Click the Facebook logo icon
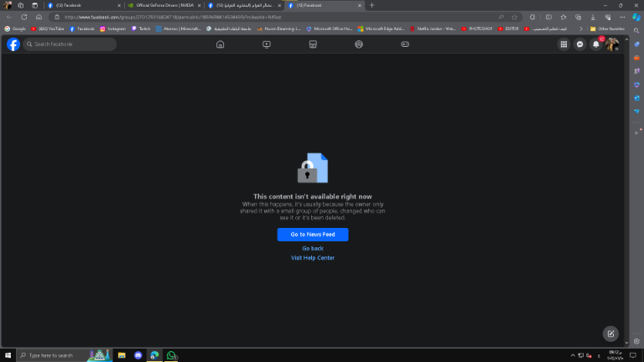The width and height of the screenshot is (644, 362). [x=13, y=44]
